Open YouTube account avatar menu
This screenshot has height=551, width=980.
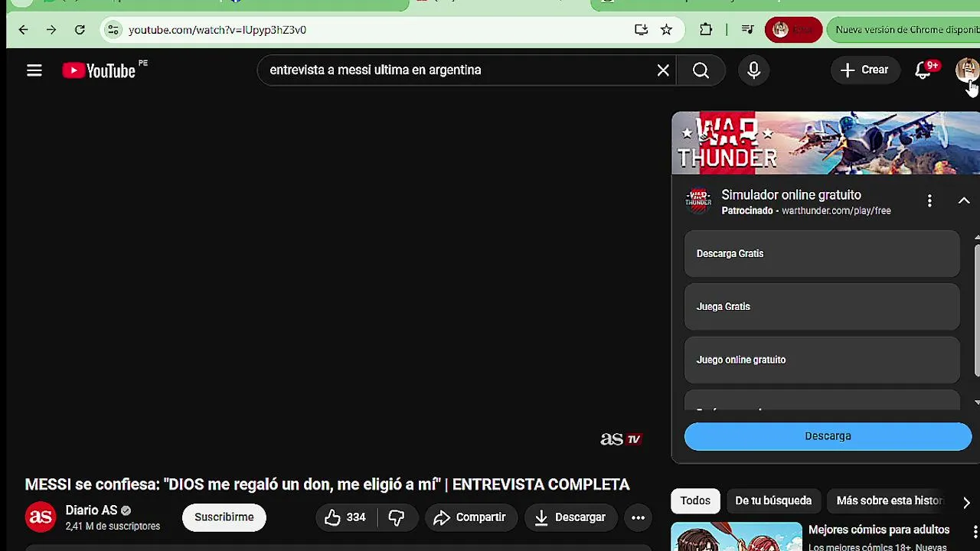[967, 70]
